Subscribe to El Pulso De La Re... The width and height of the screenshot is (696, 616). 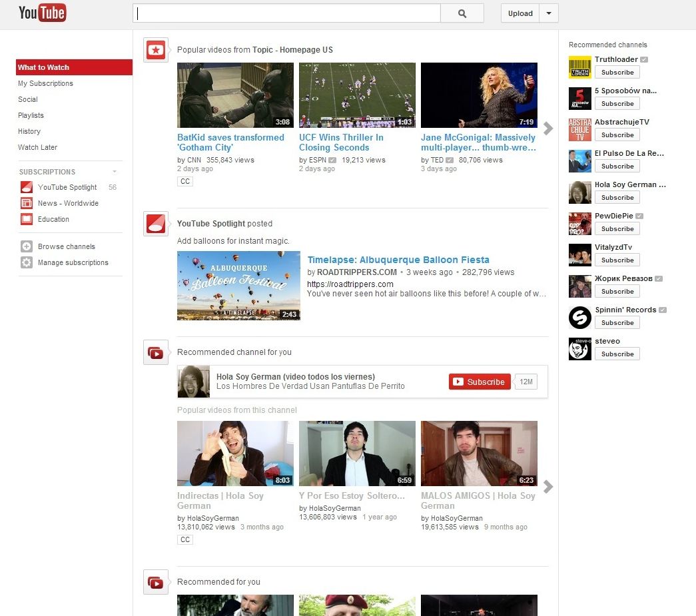tap(617, 166)
